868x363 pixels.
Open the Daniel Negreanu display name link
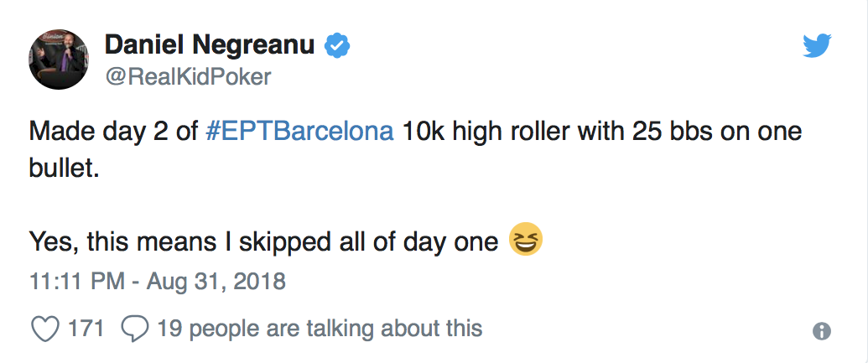(x=209, y=46)
